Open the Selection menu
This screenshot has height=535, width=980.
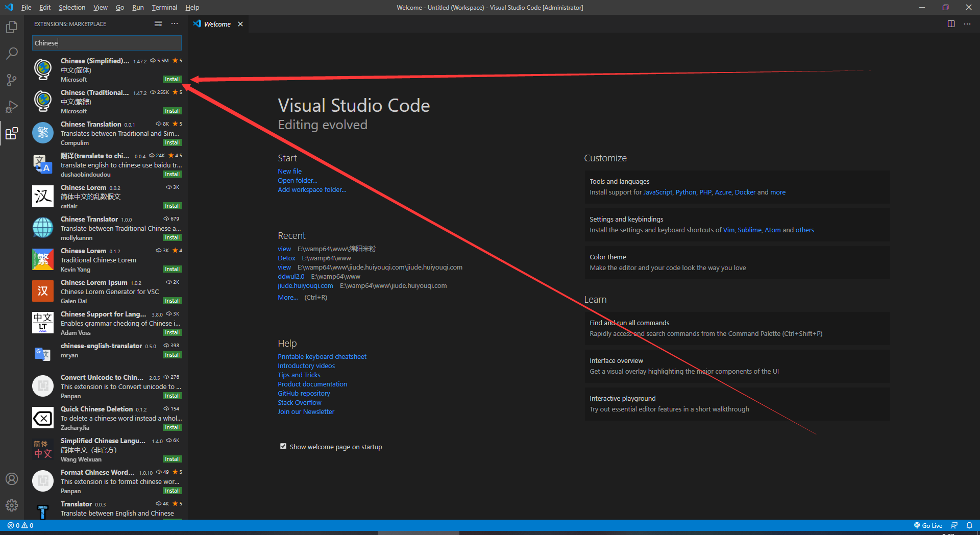(72, 7)
